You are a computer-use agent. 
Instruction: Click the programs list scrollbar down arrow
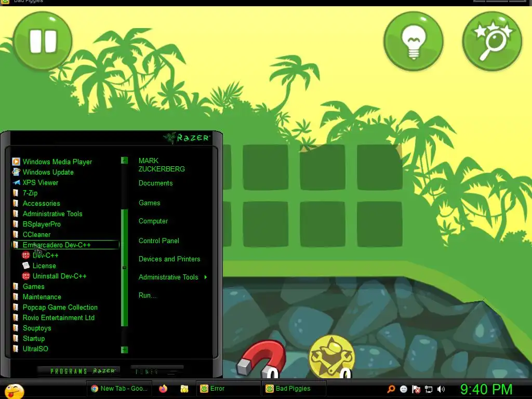point(125,350)
